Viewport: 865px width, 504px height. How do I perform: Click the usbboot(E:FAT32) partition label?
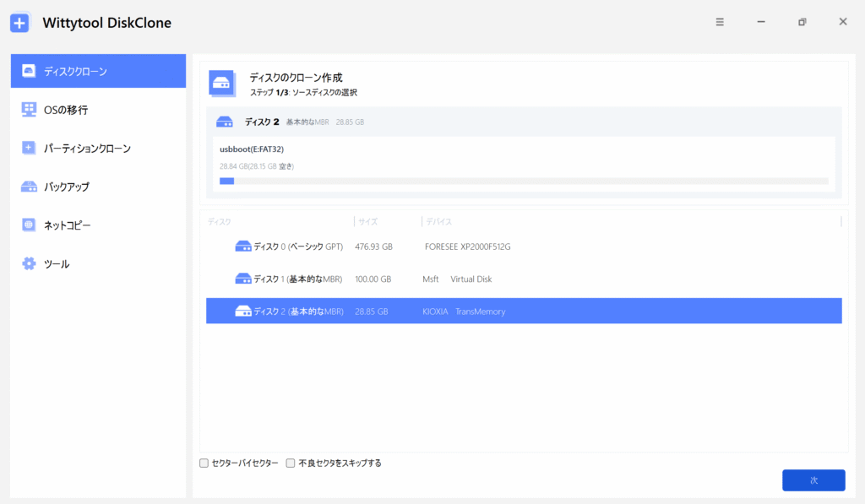click(x=252, y=149)
